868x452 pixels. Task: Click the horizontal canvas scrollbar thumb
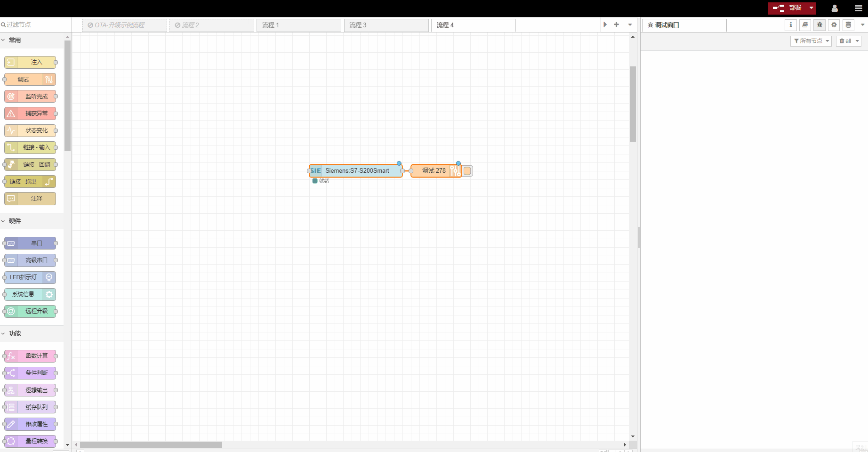coord(151,444)
